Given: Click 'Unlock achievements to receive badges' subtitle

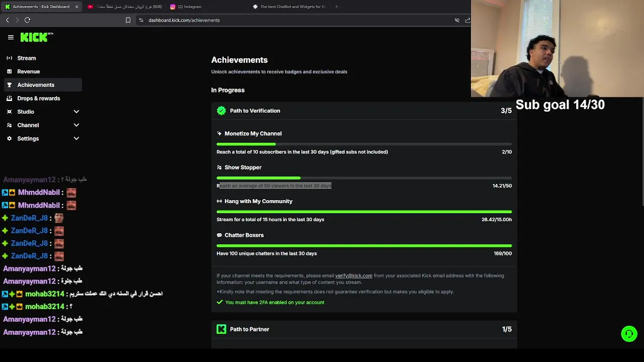Looking at the screenshot, I should click(279, 72).
